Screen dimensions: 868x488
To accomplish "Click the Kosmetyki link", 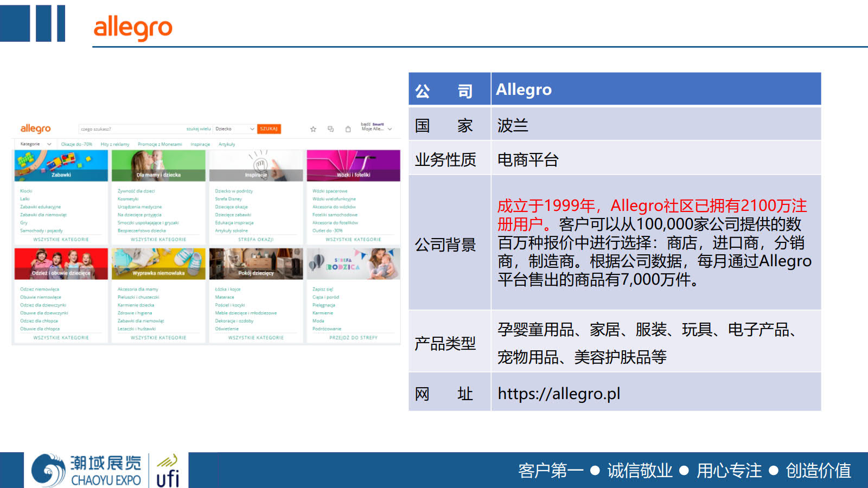I will [128, 199].
